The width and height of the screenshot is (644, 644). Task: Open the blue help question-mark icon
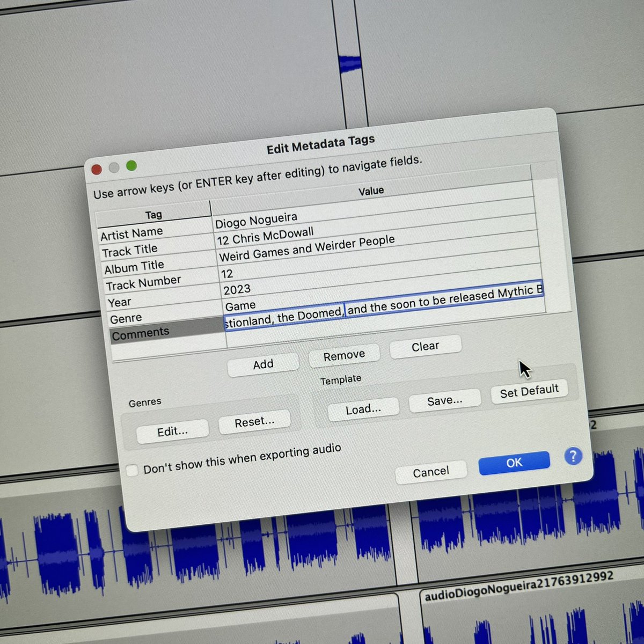click(x=573, y=456)
